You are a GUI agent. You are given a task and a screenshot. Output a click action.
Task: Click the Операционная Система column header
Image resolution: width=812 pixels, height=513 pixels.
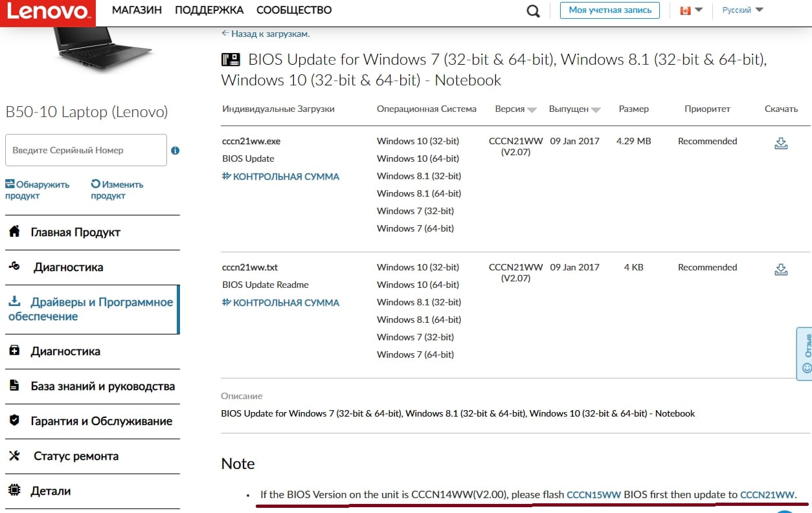(427, 109)
